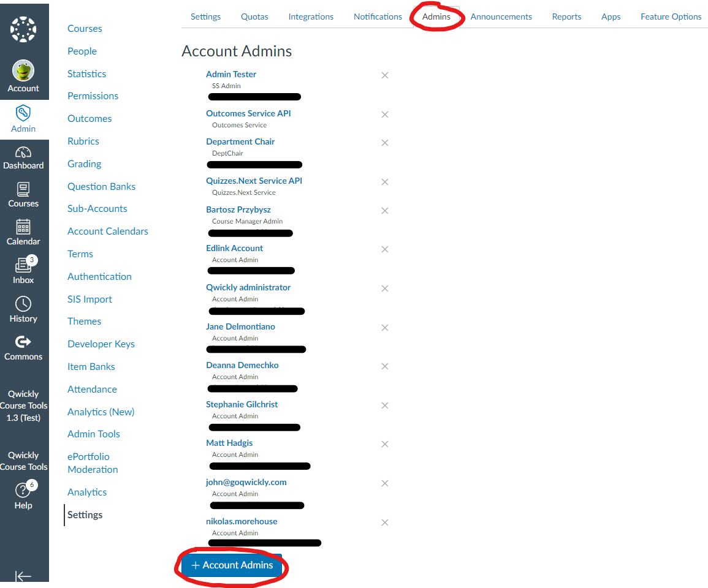Open the Dashboard gauge icon

click(23, 153)
